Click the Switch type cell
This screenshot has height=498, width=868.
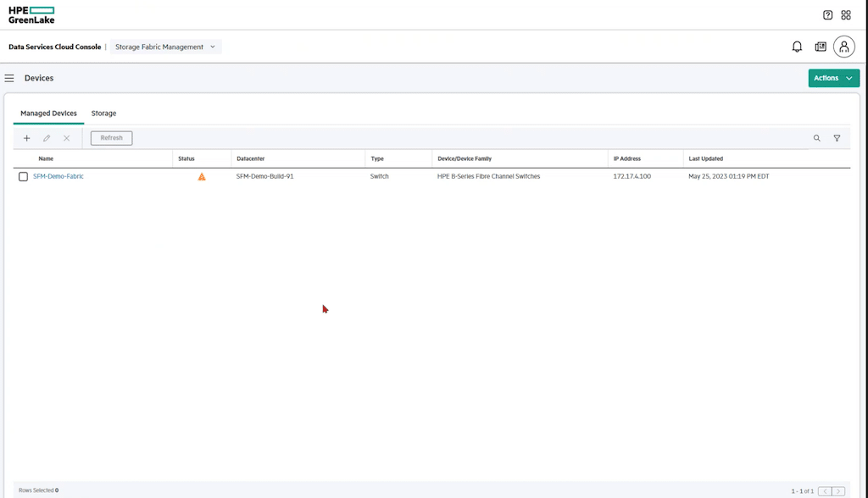pos(379,176)
